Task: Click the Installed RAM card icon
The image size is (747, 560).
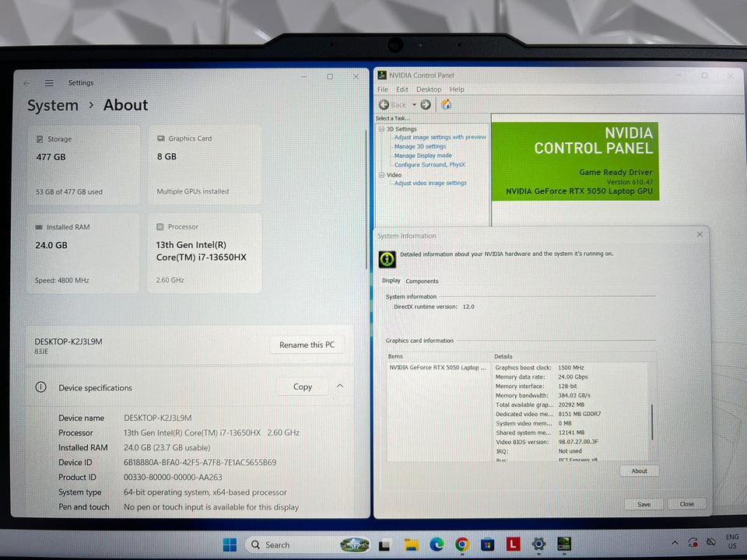Action: click(39, 227)
